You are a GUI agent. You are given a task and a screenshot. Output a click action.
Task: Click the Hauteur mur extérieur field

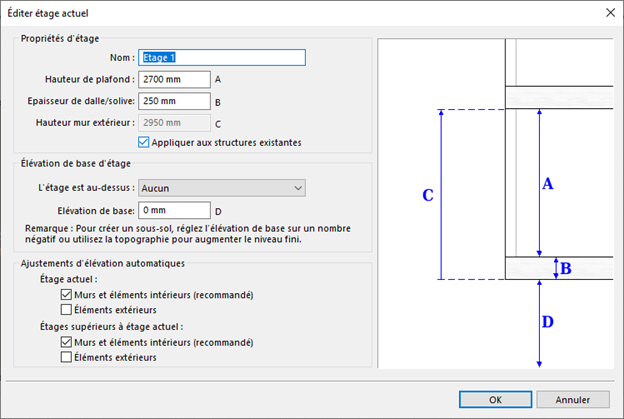click(x=174, y=123)
